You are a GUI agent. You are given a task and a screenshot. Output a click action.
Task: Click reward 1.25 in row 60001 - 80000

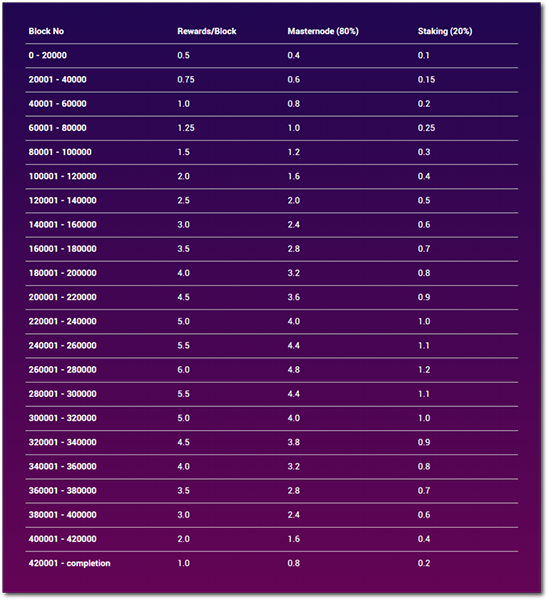[186, 128]
